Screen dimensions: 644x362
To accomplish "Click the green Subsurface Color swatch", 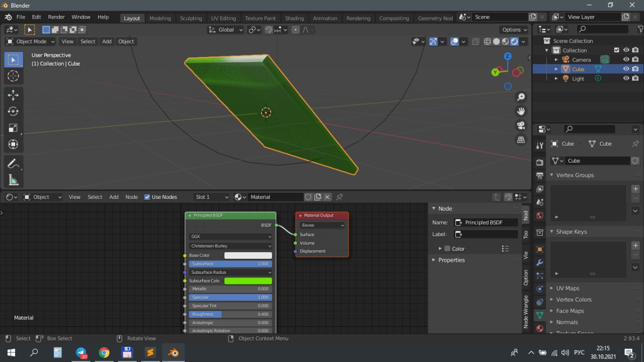I will (248, 281).
